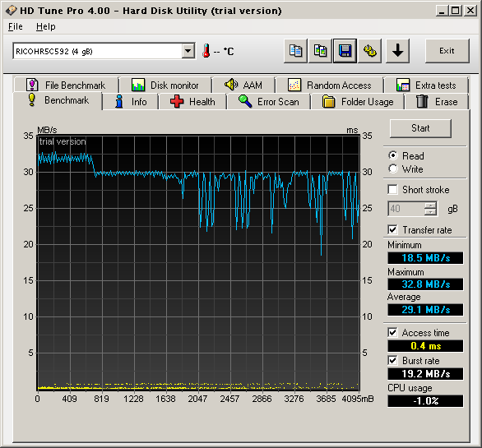Click the RICOHR5C592 drive combo box
Viewport: 482px width, 448px height.
pos(104,51)
